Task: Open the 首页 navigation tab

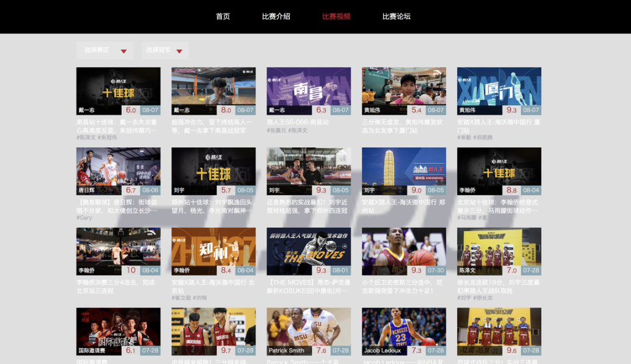Action: click(x=223, y=16)
